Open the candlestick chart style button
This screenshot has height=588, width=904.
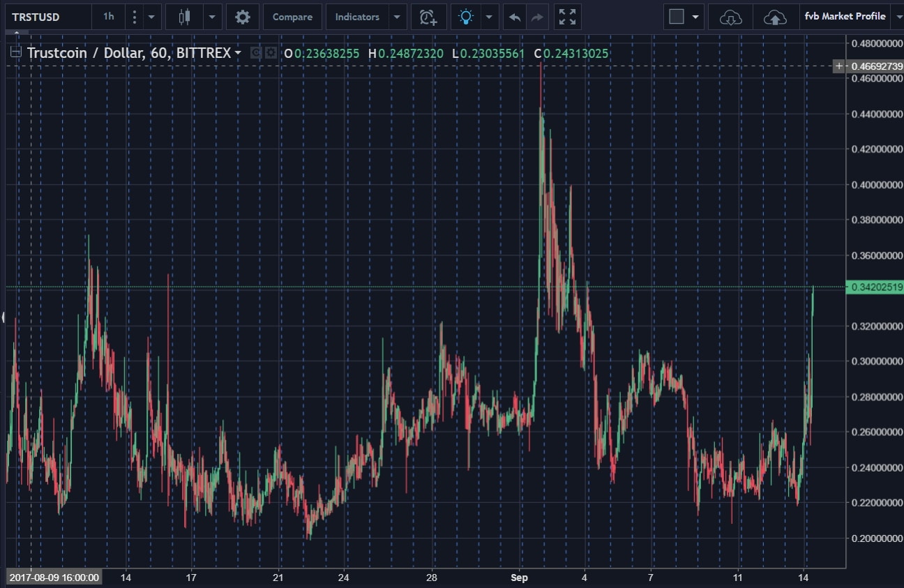coord(184,17)
